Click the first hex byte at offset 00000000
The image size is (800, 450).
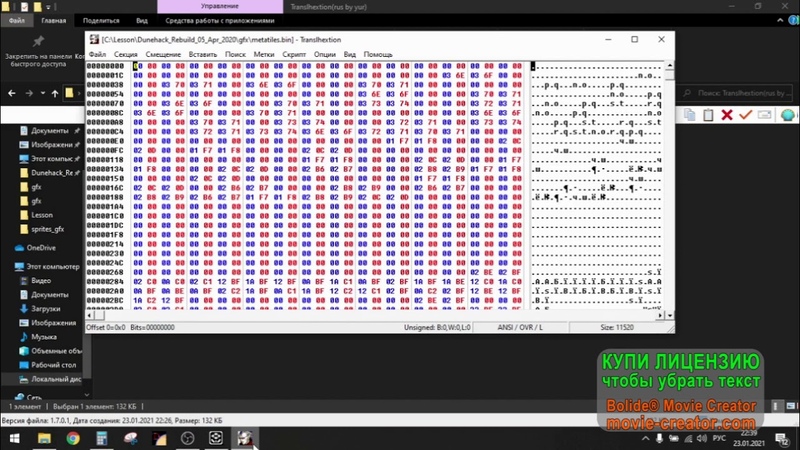coord(137,66)
